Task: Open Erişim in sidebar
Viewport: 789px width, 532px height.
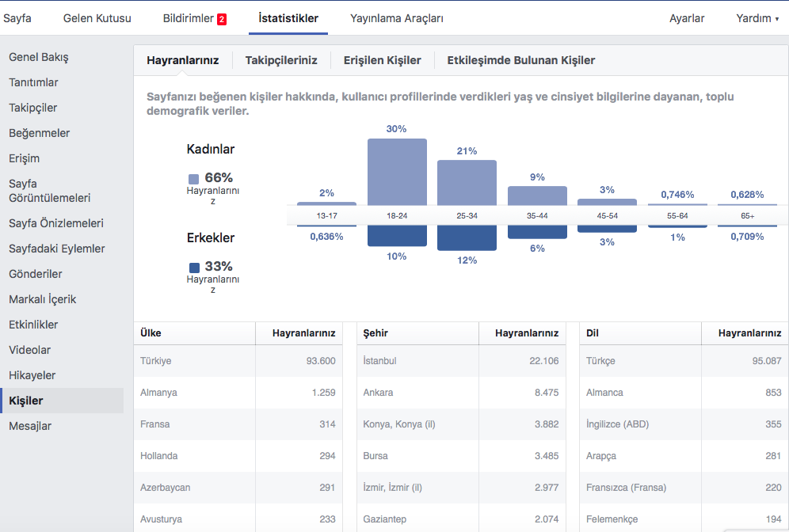Action: coord(24,158)
